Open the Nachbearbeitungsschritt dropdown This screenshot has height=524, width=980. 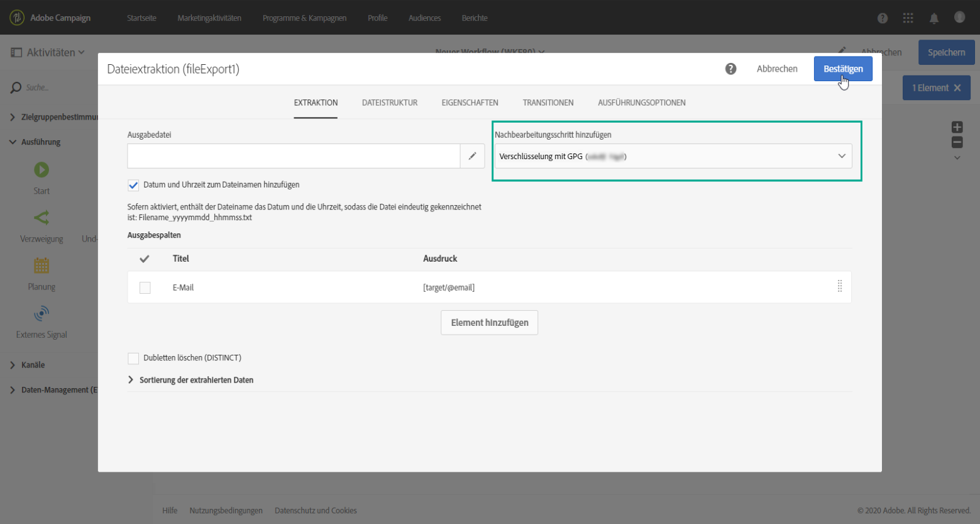673,156
